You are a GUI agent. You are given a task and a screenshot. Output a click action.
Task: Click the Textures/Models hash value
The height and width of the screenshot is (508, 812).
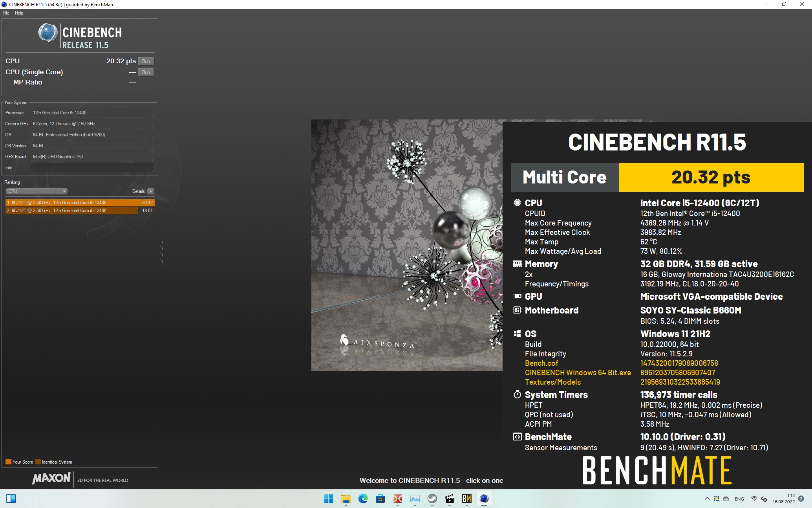680,382
